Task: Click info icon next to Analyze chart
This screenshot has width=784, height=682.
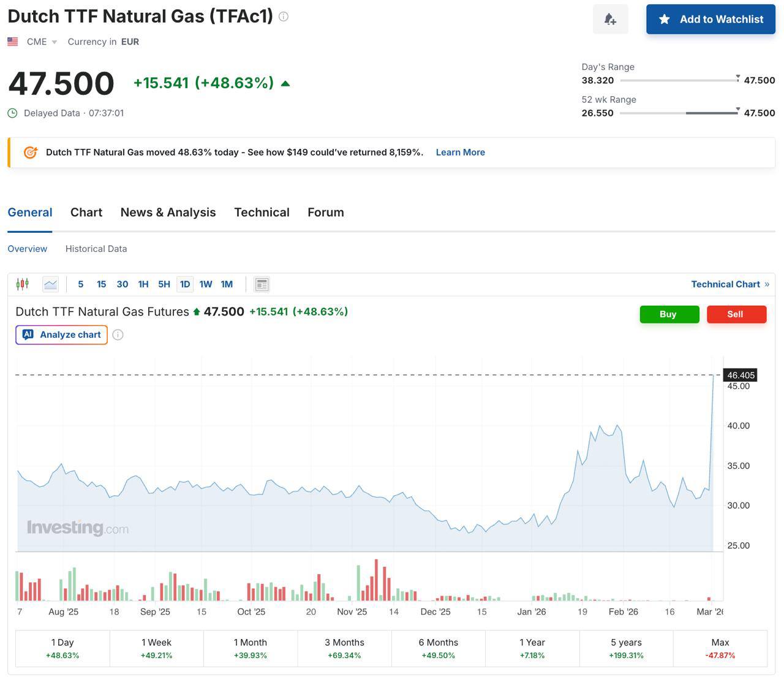Action: point(118,335)
